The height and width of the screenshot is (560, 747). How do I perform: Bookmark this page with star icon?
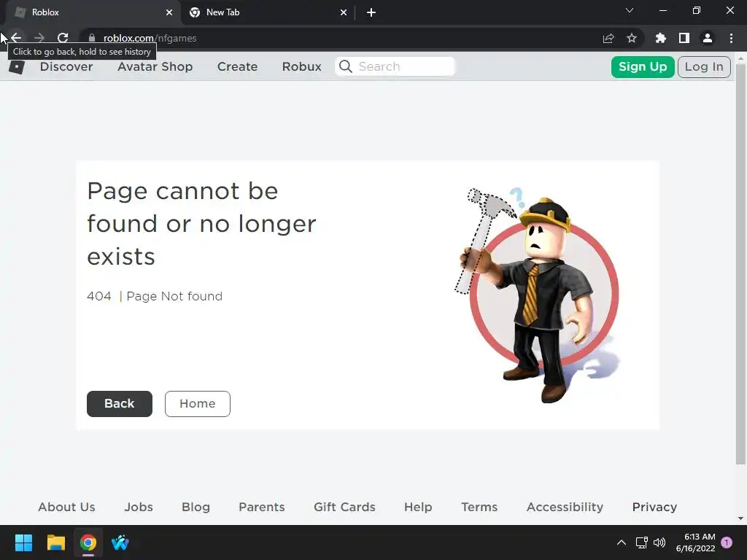[632, 38]
